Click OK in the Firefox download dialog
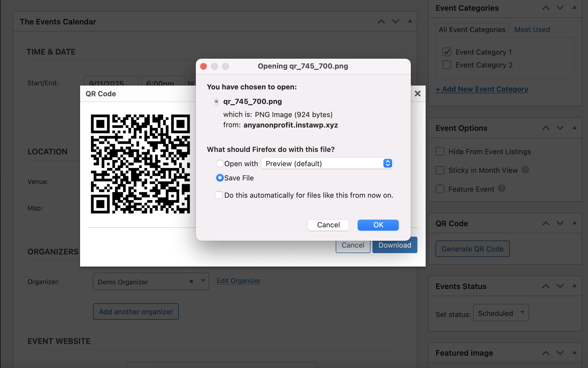 coord(378,225)
